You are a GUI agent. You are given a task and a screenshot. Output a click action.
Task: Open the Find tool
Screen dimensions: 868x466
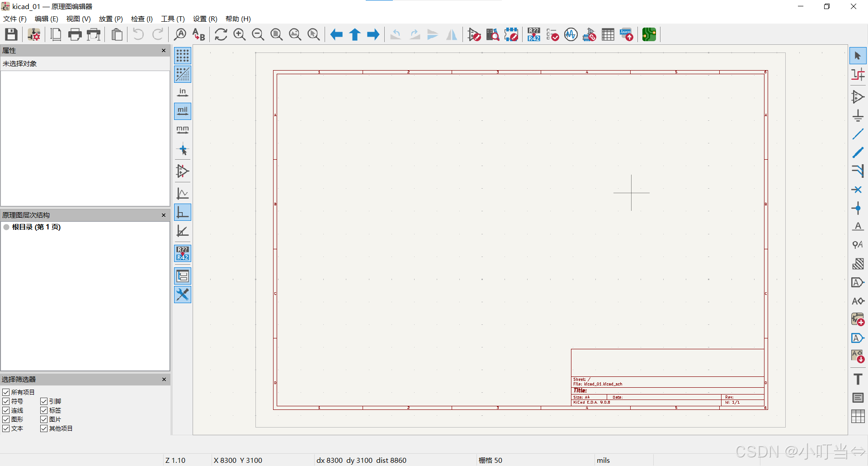(180, 34)
